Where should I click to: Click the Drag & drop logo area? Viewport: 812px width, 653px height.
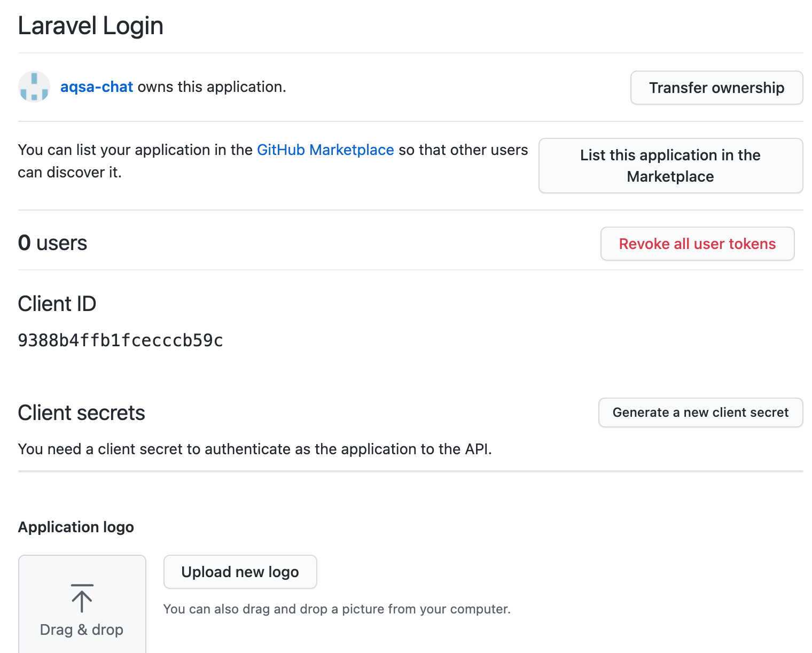coord(82,604)
